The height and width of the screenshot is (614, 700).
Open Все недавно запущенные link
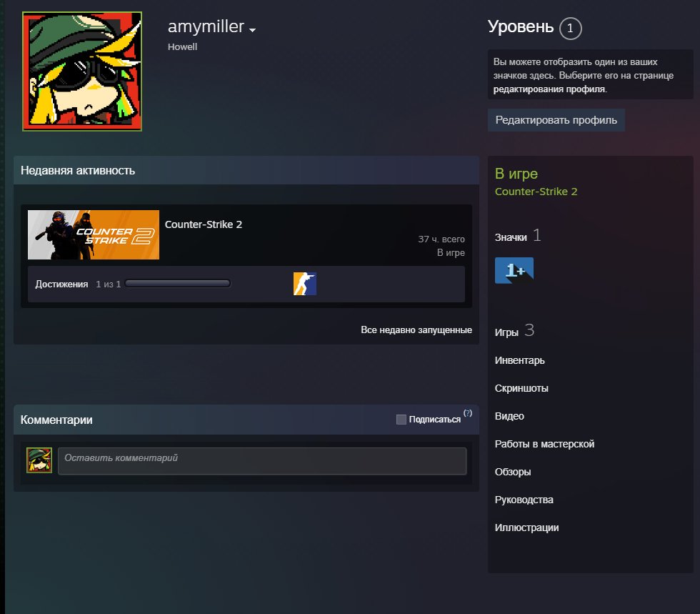[416, 330]
